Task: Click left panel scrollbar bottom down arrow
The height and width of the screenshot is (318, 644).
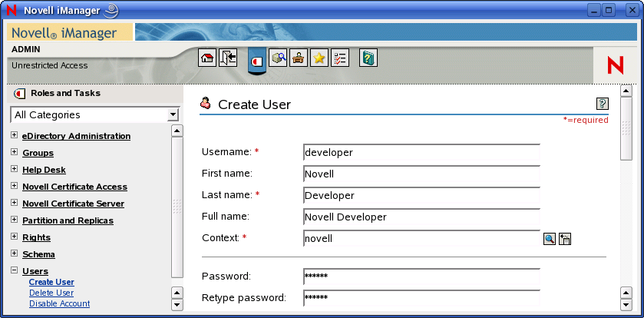Action: pyautogui.click(x=177, y=304)
